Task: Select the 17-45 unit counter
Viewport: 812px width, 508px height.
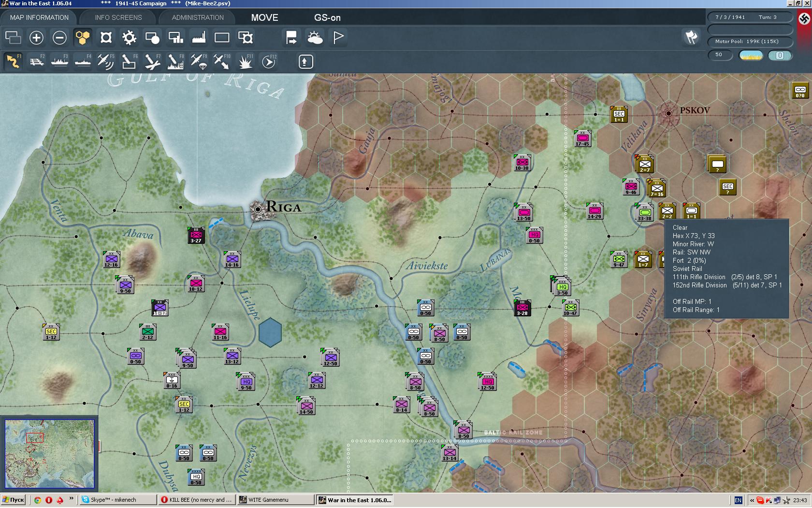Action: pyautogui.click(x=582, y=139)
